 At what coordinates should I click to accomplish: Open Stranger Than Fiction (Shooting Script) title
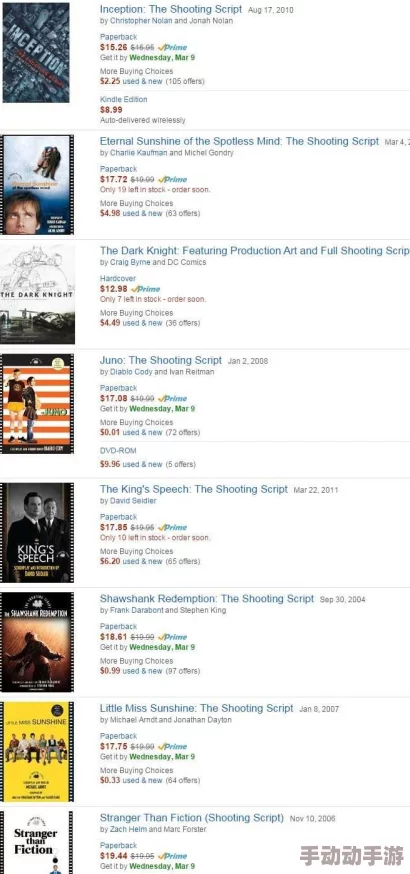coord(192,818)
